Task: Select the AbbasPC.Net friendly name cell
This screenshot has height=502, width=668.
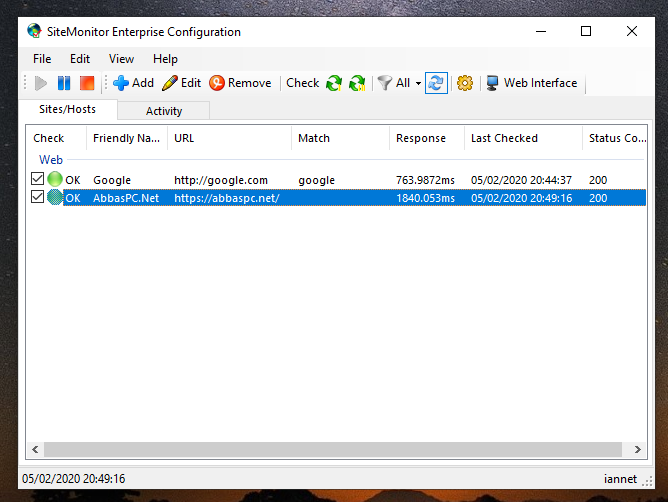Action: tap(126, 198)
